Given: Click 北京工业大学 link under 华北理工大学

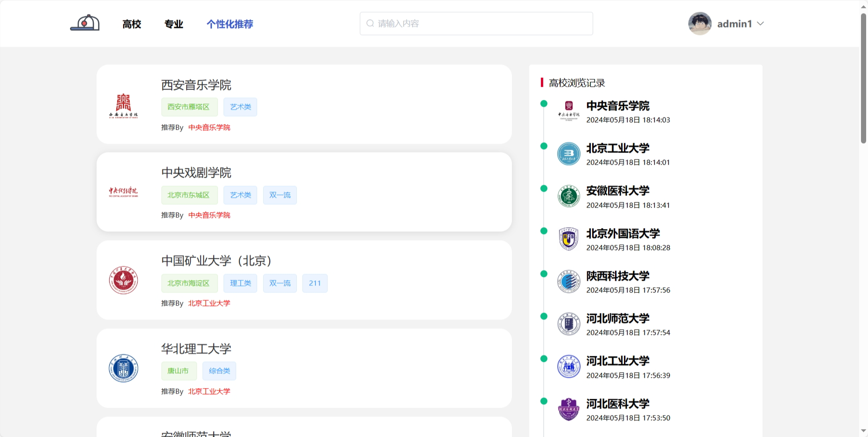Looking at the screenshot, I should (209, 391).
